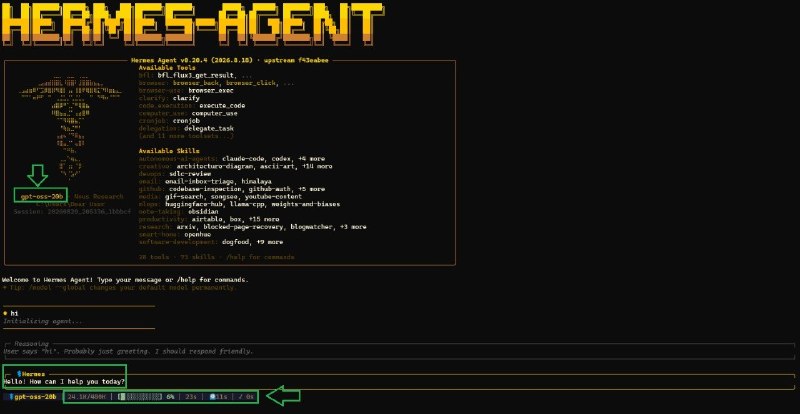Click the tip about '/model --global'
This screenshot has width=800, height=414.
120,287
